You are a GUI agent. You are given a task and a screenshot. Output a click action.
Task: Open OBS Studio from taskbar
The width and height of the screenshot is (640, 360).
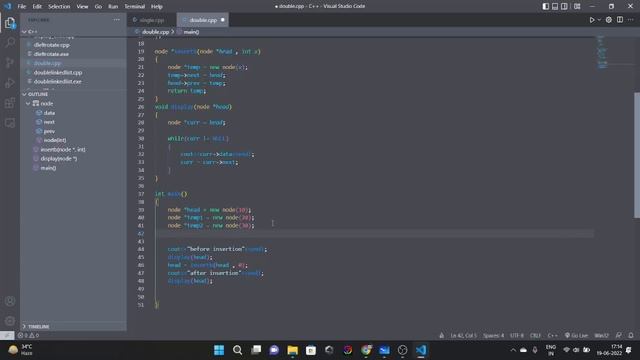point(402,350)
